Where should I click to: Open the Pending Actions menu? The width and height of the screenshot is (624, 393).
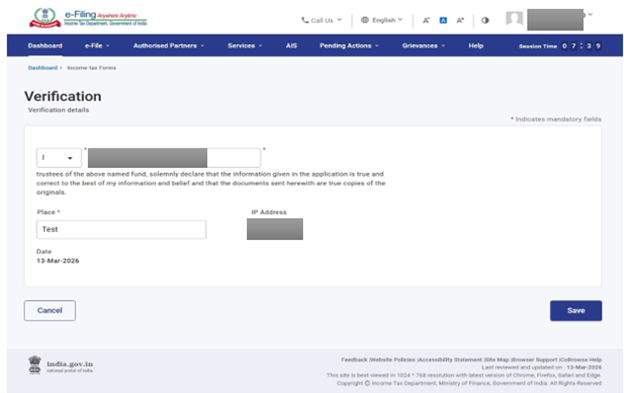point(349,46)
